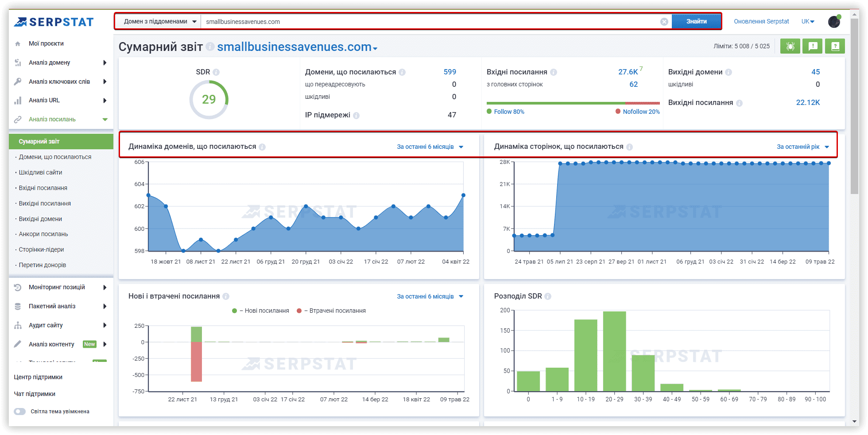Click info icon beside Динаміка доменів title
The image size is (868, 435).
click(x=262, y=147)
